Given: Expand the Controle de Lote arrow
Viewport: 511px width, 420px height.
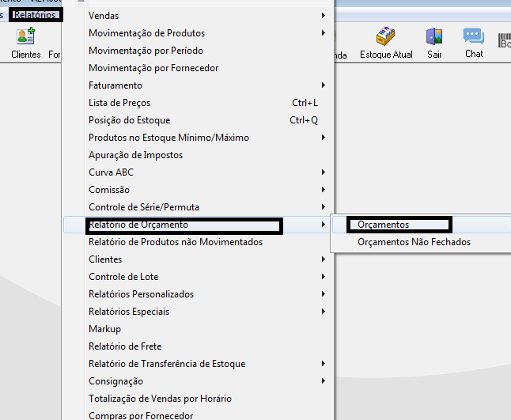Looking at the screenshot, I should [x=324, y=276].
